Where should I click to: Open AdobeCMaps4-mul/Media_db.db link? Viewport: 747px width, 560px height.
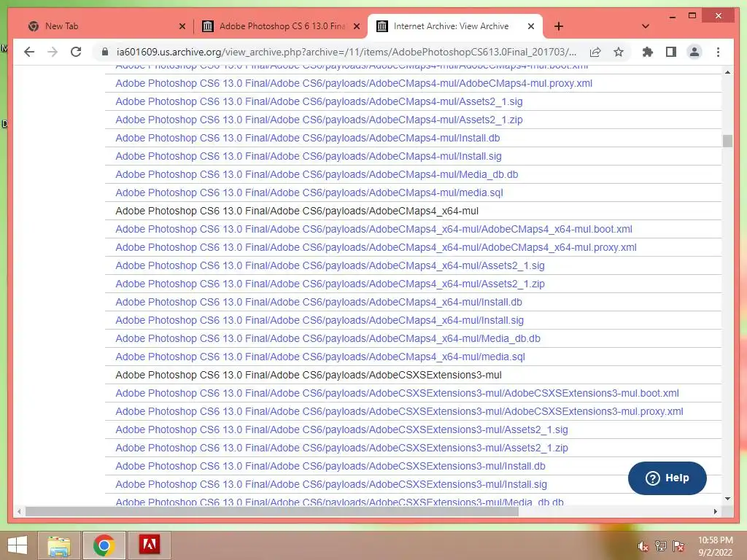click(317, 174)
